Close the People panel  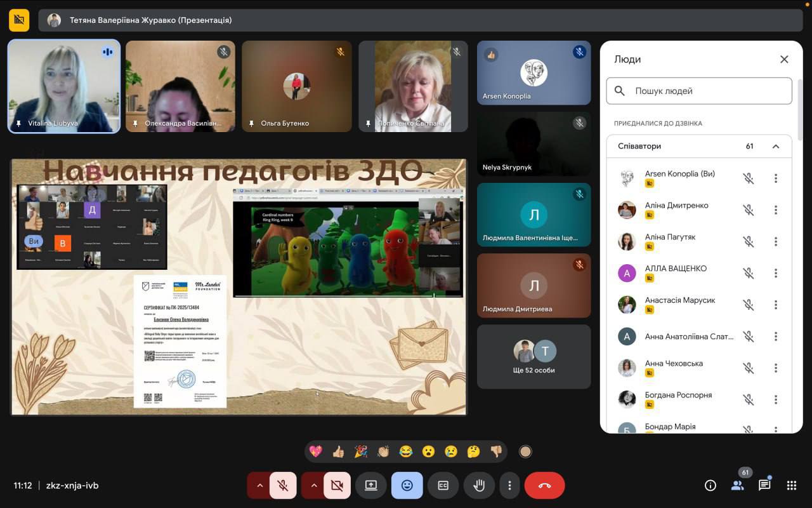point(784,59)
